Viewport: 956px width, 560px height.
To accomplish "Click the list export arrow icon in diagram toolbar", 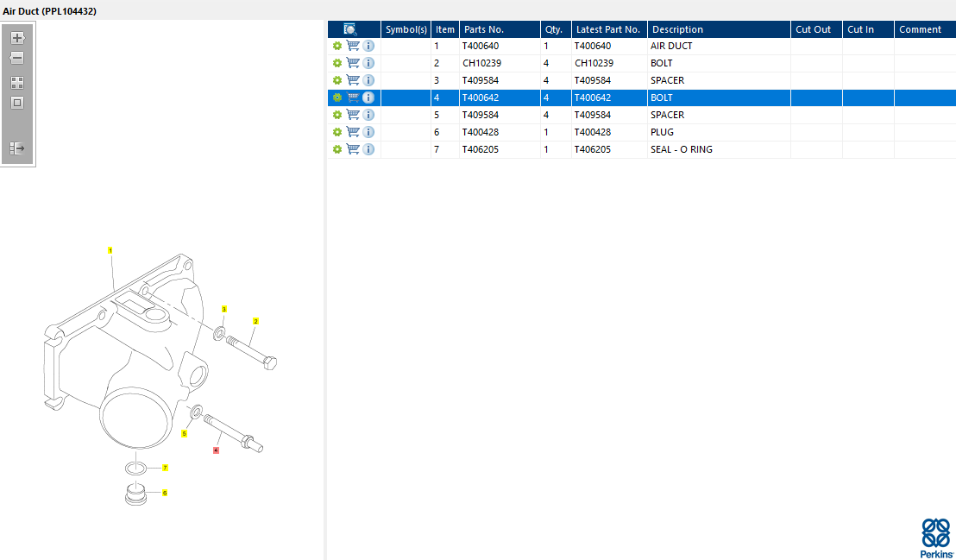I will click(17, 148).
